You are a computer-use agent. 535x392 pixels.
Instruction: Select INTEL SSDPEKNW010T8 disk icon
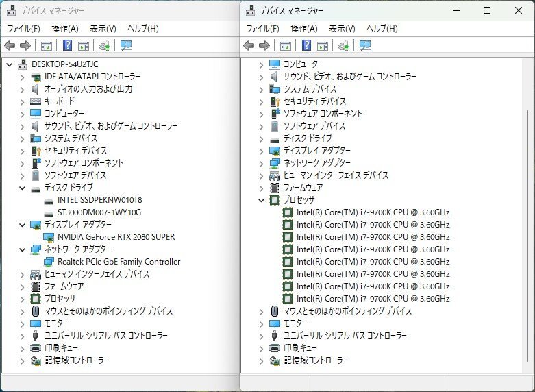(x=49, y=200)
